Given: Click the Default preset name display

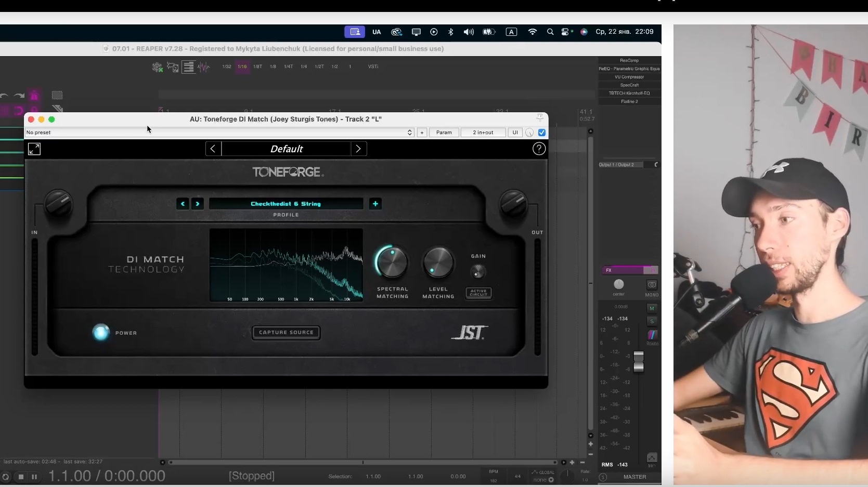Looking at the screenshot, I should click(286, 149).
